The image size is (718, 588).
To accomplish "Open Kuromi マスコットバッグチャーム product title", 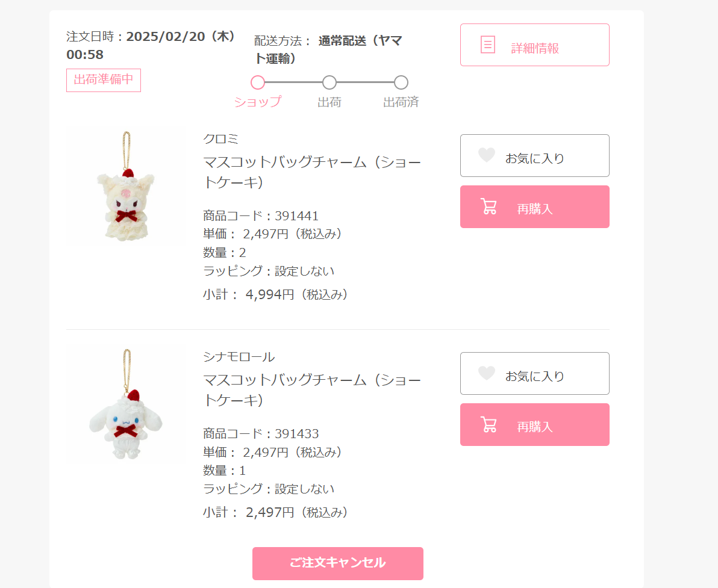I will click(312, 172).
